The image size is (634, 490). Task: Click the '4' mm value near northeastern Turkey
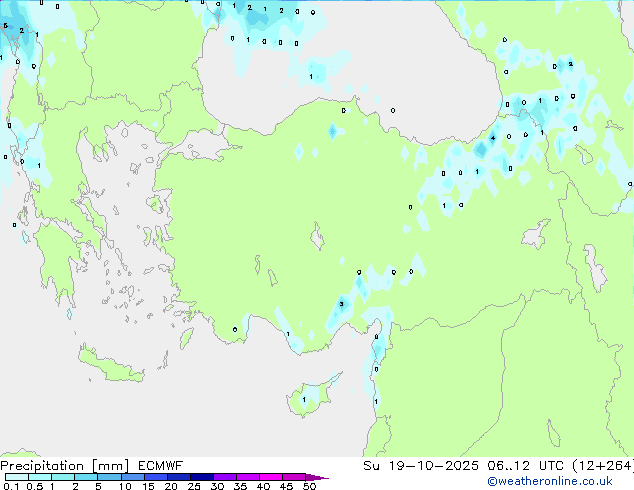tap(492, 138)
